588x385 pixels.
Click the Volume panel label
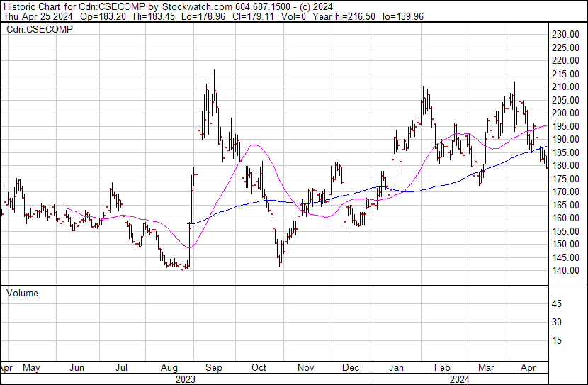point(23,293)
